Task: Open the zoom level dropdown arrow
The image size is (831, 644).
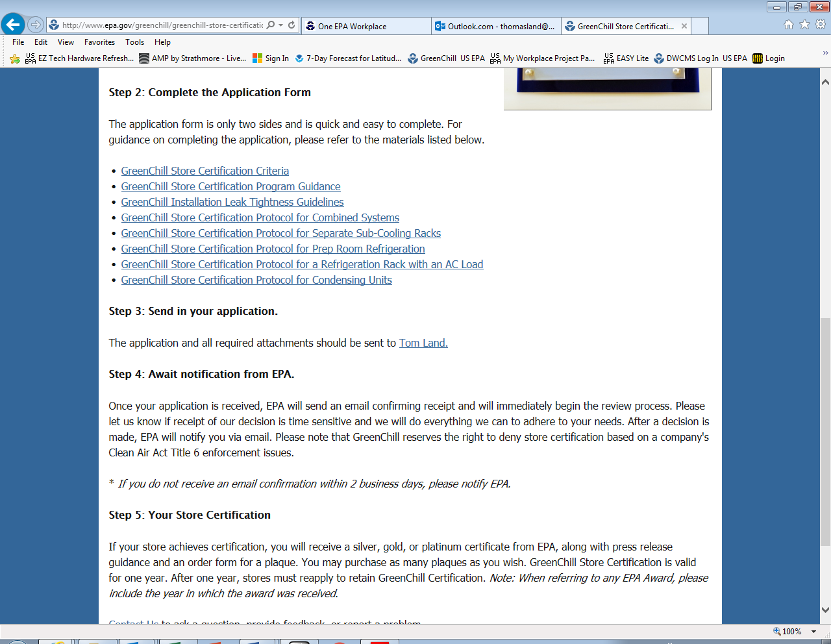Action: tap(814, 631)
